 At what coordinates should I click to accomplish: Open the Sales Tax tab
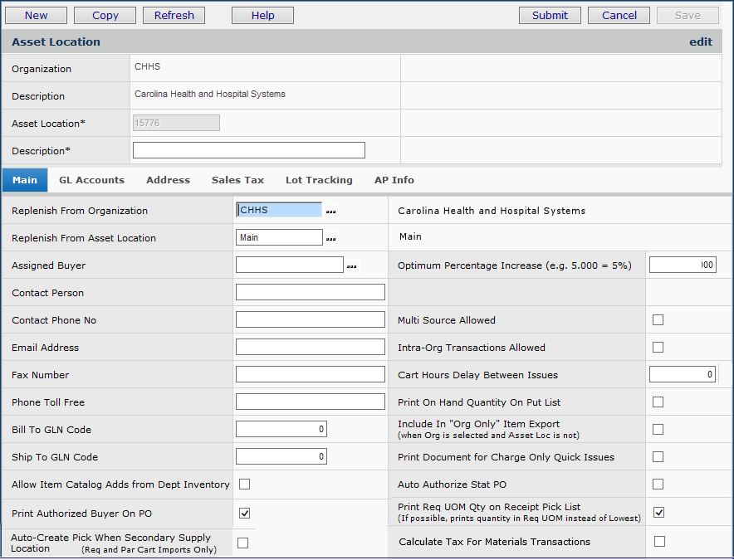tap(237, 180)
